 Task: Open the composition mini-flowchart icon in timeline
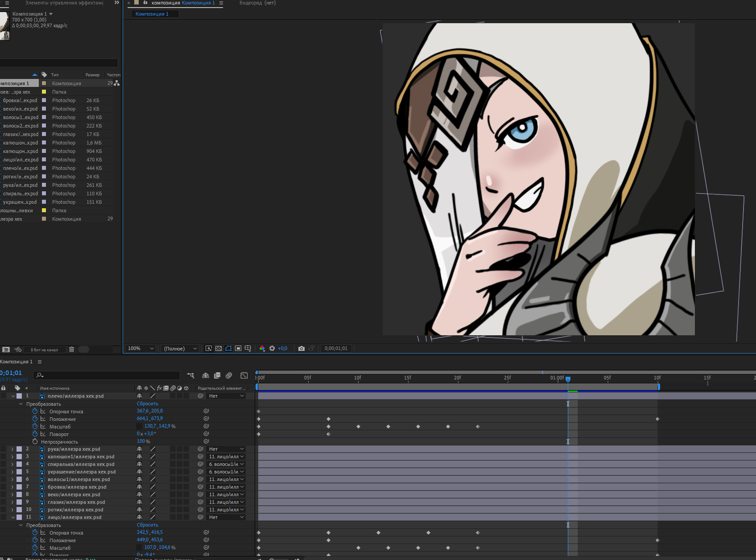191,375
